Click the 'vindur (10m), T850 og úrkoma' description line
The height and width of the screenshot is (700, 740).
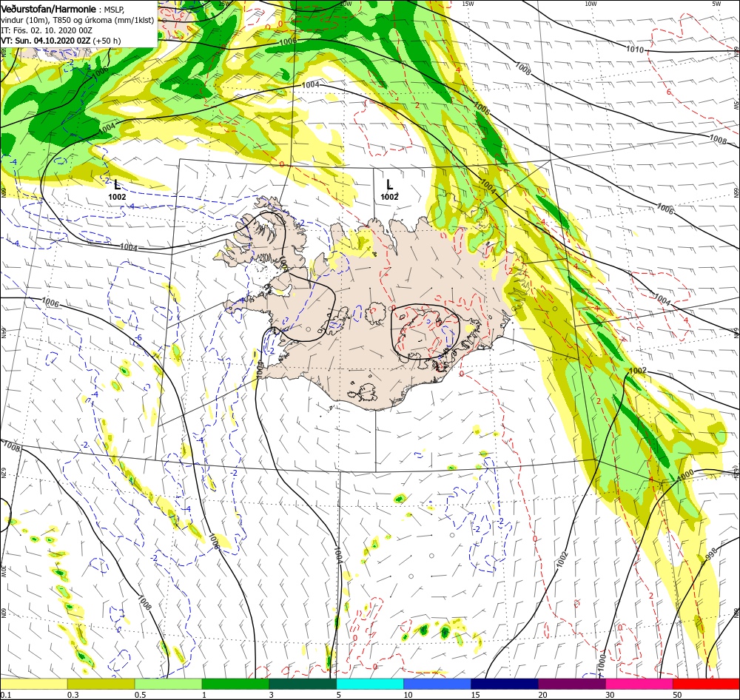(x=78, y=20)
